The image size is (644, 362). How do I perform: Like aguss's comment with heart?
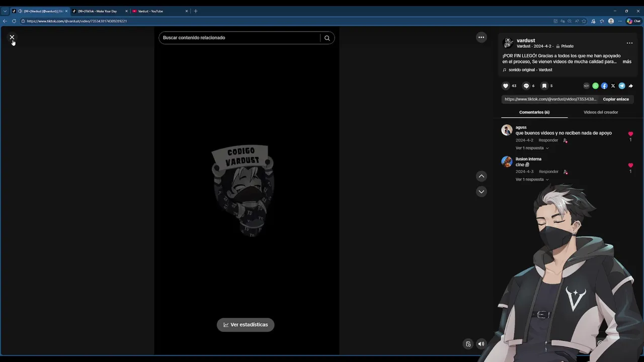[630, 134]
